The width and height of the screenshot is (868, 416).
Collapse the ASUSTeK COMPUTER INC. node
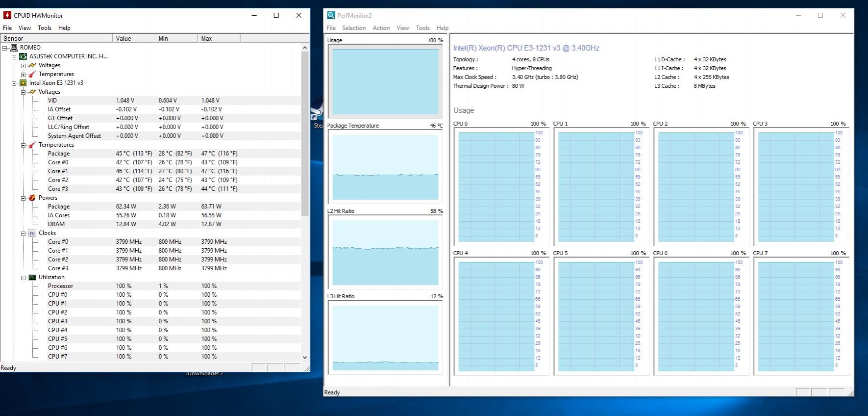(x=14, y=56)
